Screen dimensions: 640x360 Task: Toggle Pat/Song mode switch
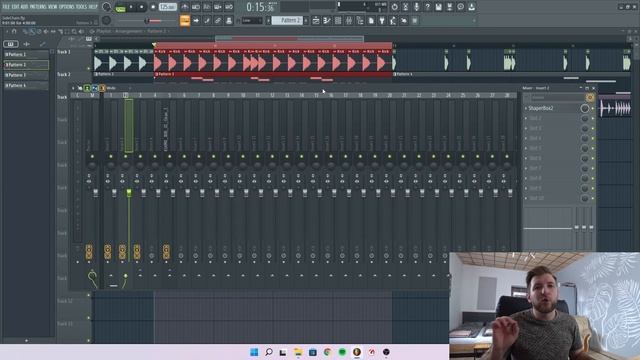tap(120, 8)
